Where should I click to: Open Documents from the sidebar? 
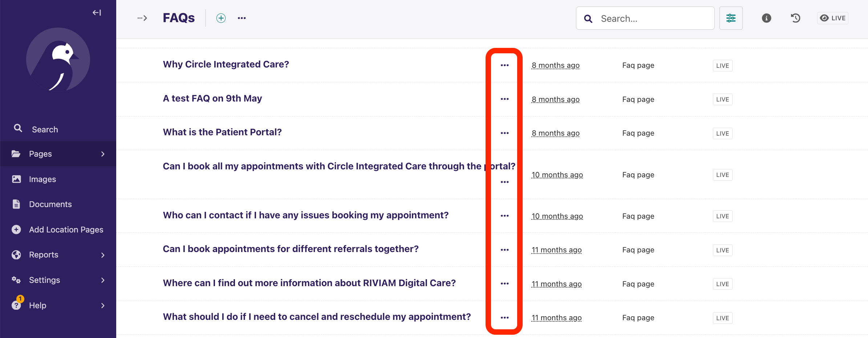(x=50, y=204)
